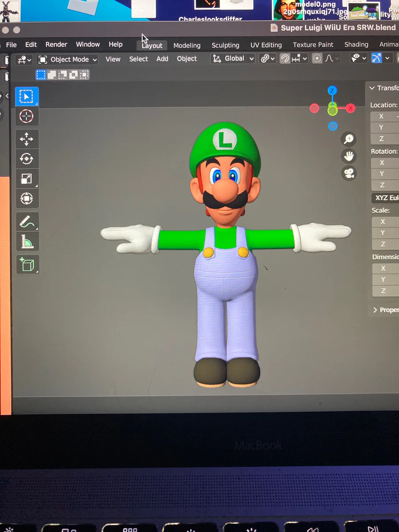Toggle show gizmo button in header

[x=376, y=58]
